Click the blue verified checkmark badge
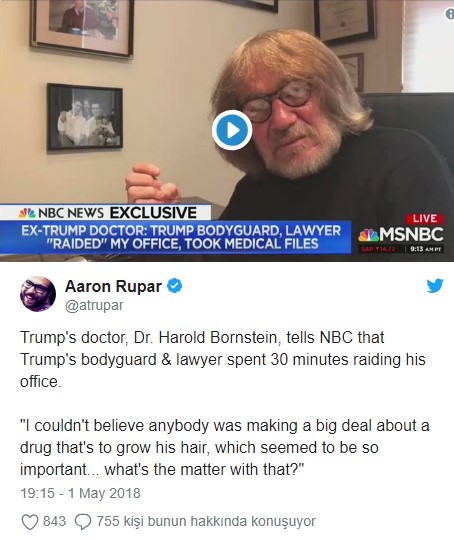Screen dimensions: 454x540 point(175,286)
